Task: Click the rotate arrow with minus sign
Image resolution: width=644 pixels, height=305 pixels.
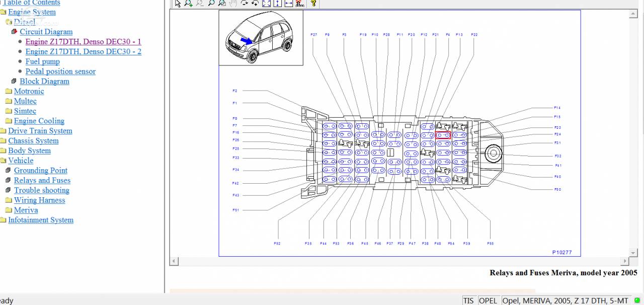Action: point(245,4)
